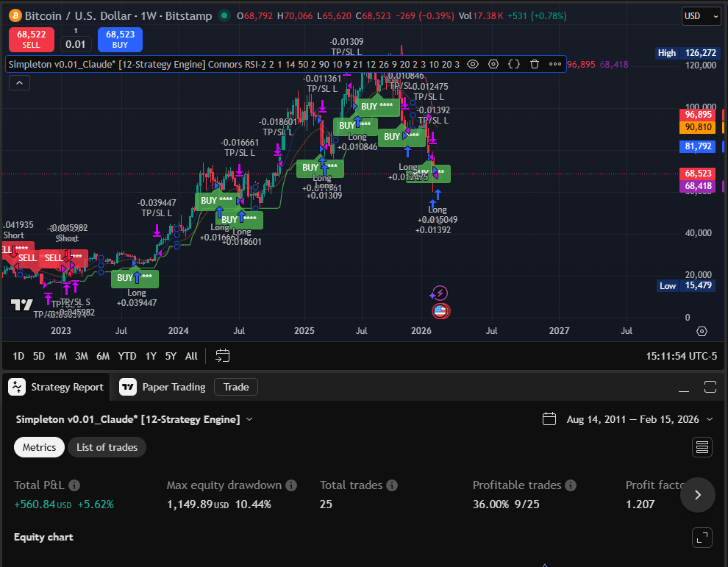This screenshot has width=728, height=567.
Task: Select the YTD time range
Action: [127, 356]
